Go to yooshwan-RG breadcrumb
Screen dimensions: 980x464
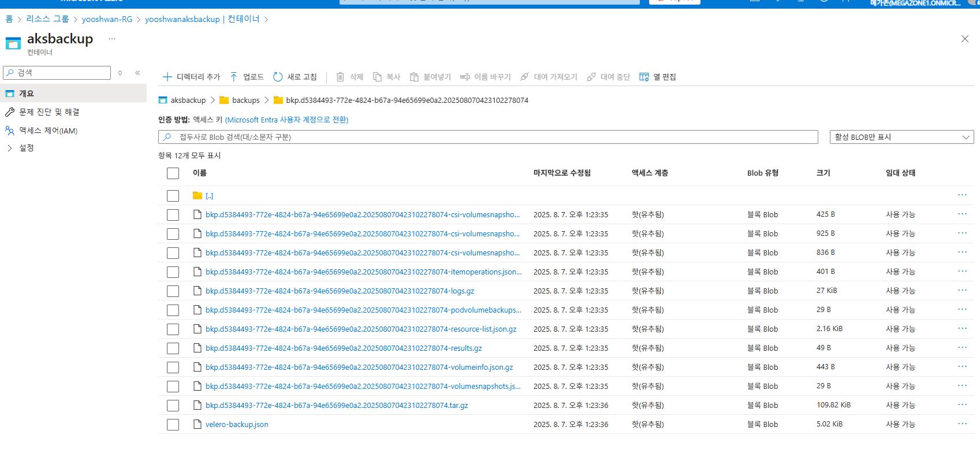coord(107,19)
